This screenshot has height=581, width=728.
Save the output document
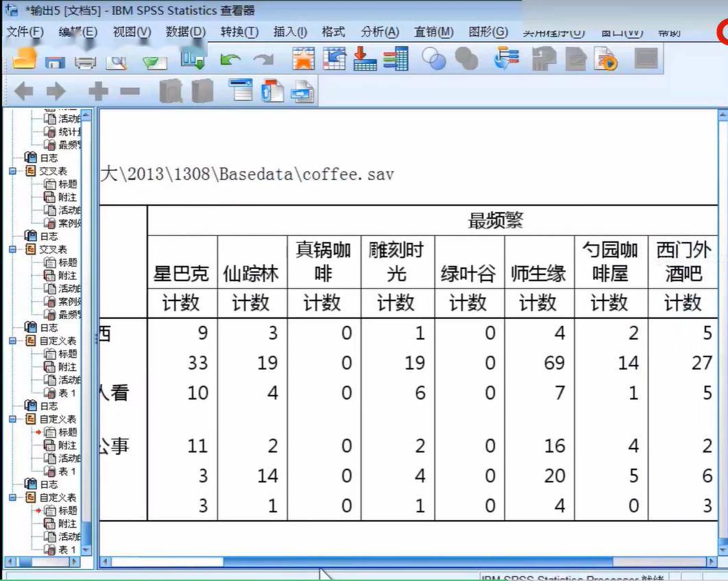[55, 62]
